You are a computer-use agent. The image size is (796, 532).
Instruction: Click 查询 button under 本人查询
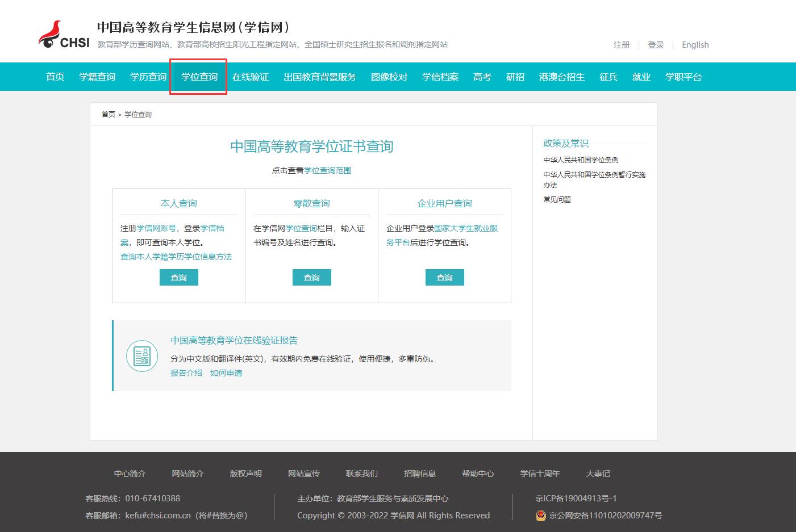pos(179,278)
